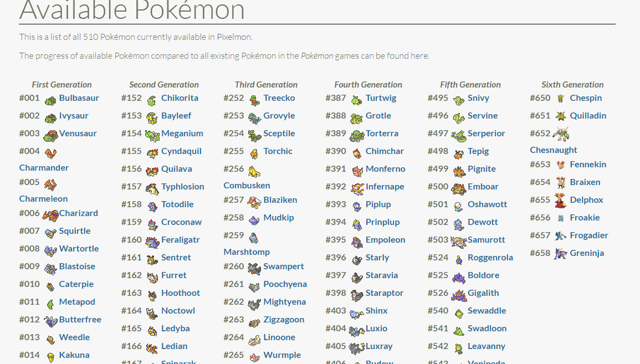The height and width of the screenshot is (364, 640).
Task: Click the Treecko sprite icon
Action: click(x=254, y=100)
